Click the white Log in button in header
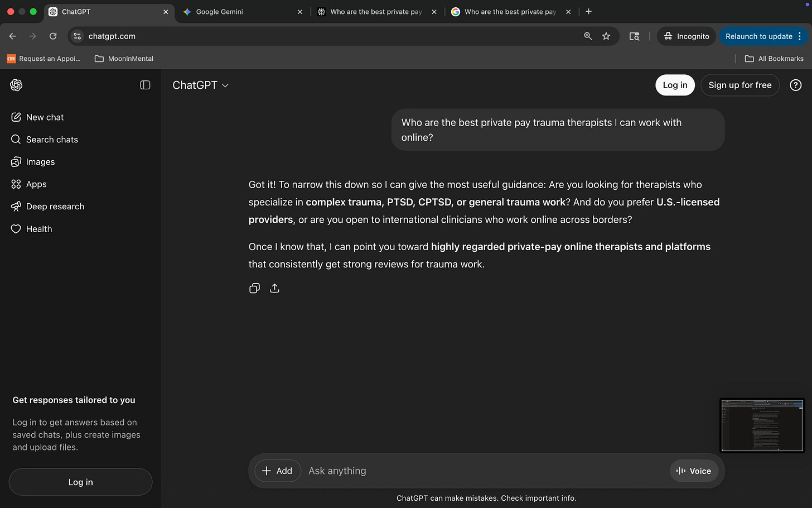 click(675, 85)
